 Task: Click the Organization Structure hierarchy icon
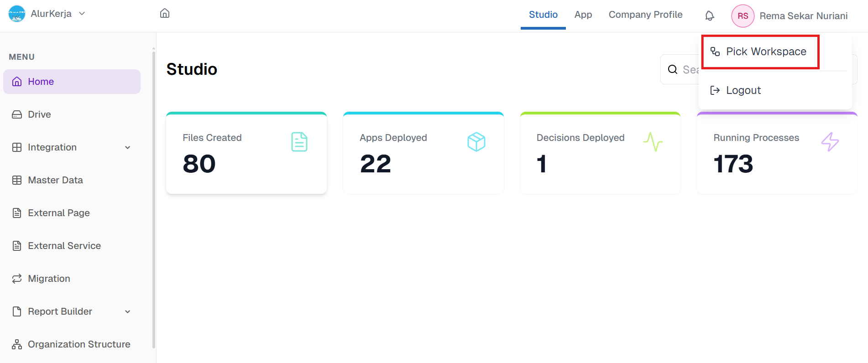click(17, 344)
